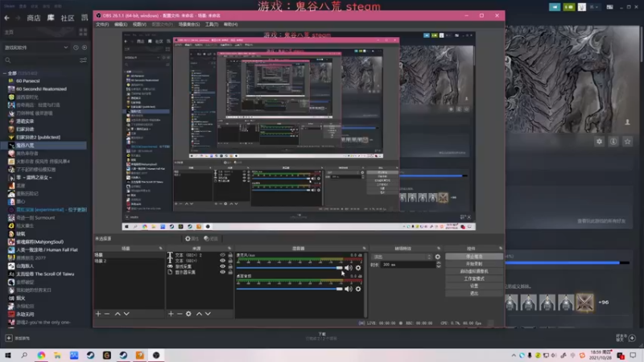Toggle visibility of 显示器采集 source

223,272
